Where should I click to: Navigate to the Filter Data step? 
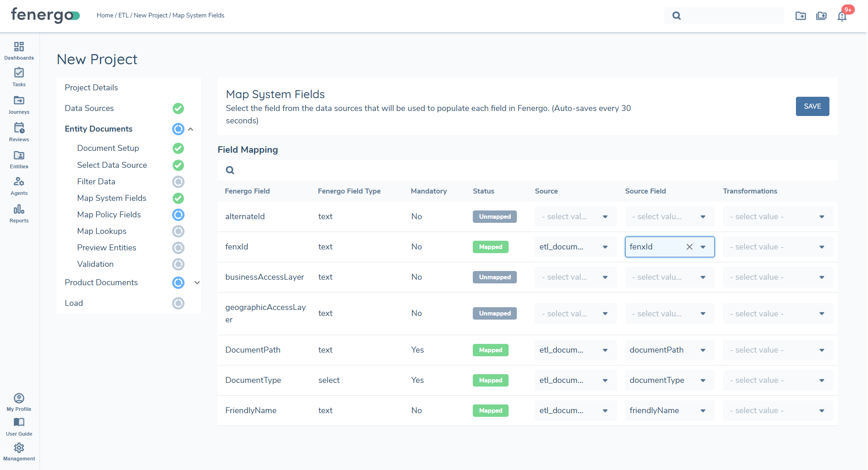coord(96,182)
